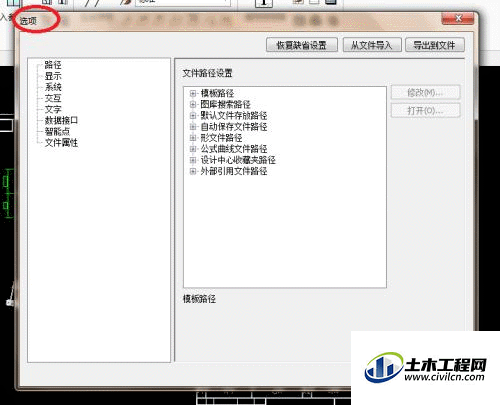
Task: Expand the 自动保存文件路径 node
Action: (x=193, y=127)
